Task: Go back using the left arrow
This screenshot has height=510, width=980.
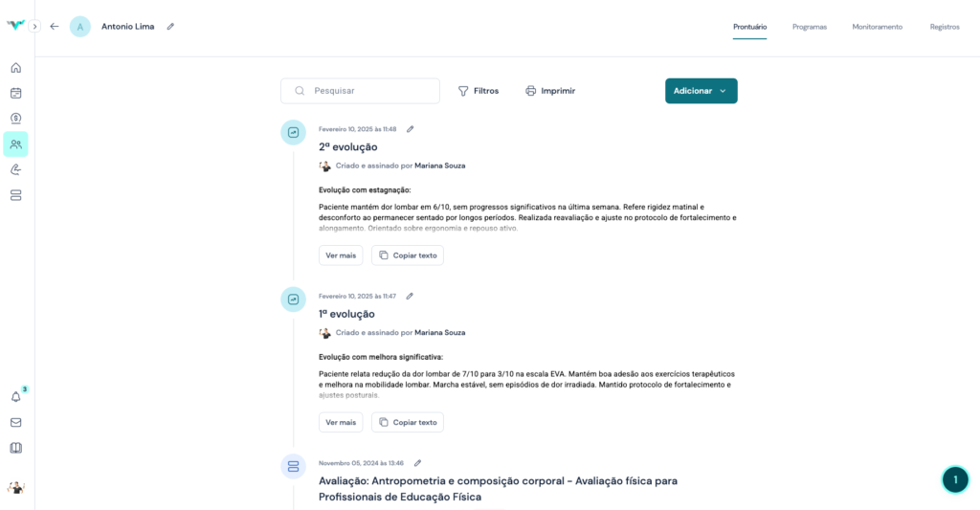Action: pyautogui.click(x=55, y=27)
